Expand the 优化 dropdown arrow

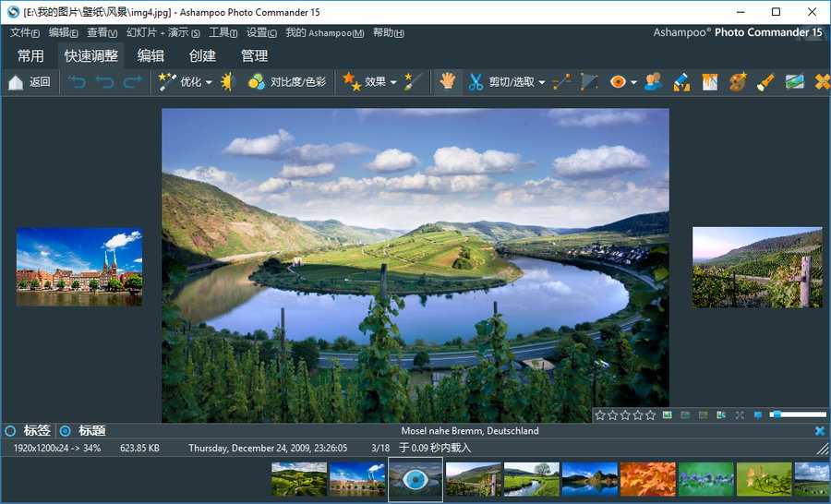click(x=209, y=82)
